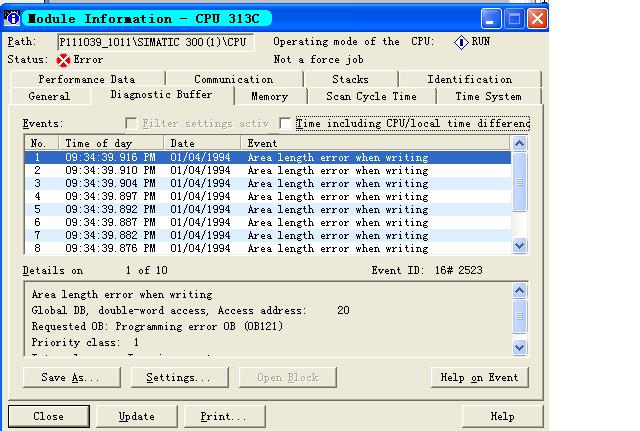Click the Update button
The image size is (640, 431).
[x=137, y=416]
